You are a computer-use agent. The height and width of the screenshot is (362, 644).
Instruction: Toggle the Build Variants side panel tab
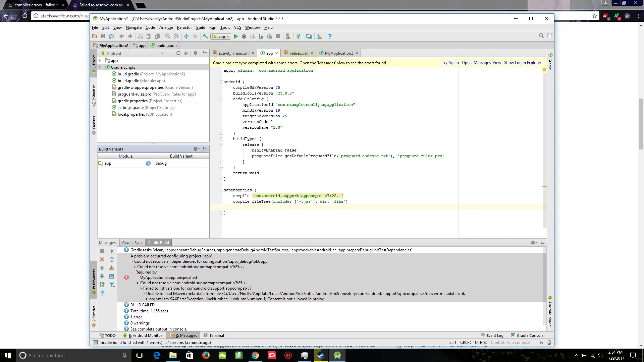click(94, 280)
